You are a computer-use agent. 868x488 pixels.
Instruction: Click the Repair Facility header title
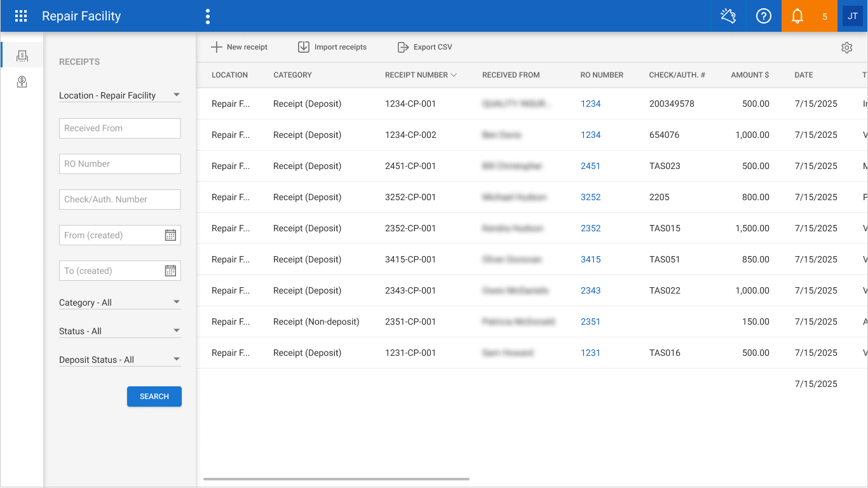click(81, 17)
